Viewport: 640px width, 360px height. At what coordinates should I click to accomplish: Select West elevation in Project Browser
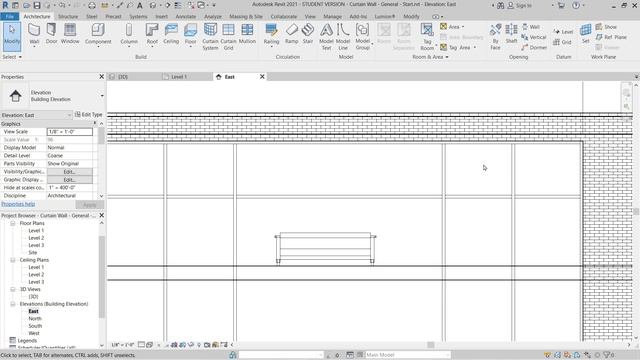(34, 333)
